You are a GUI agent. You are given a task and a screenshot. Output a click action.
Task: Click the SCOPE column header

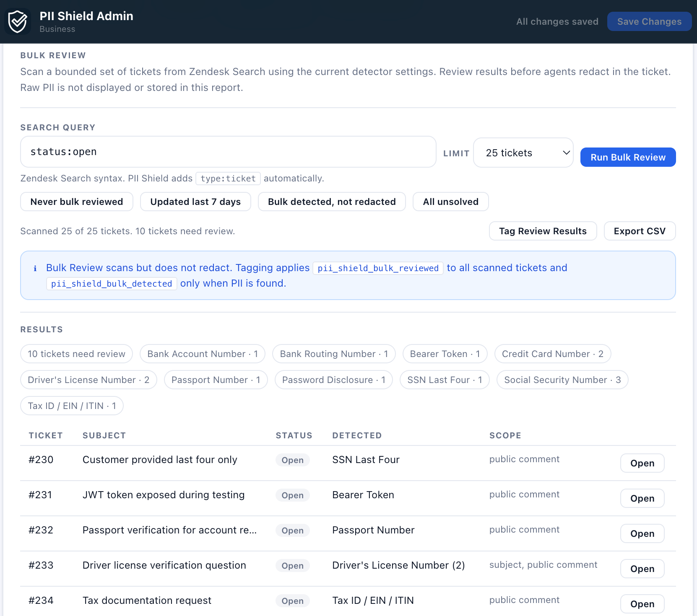(x=505, y=435)
